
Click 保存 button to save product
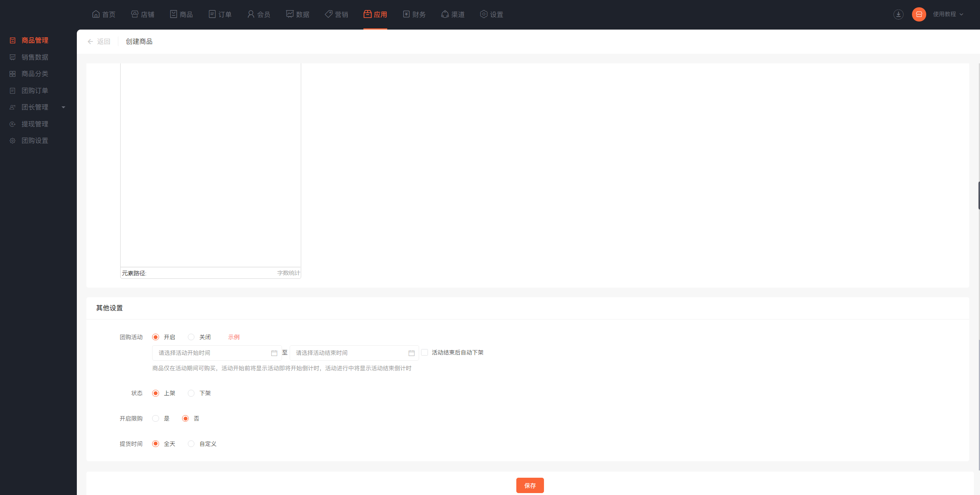[531, 485]
